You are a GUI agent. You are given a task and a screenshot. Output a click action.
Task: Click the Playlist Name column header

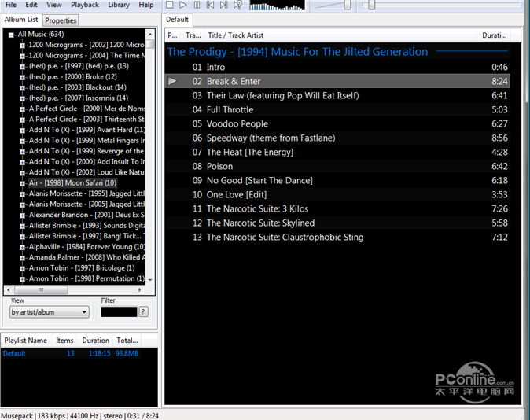[x=26, y=341]
